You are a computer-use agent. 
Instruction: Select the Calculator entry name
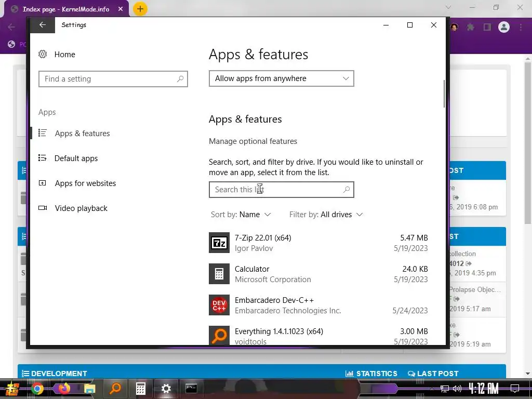coord(252,269)
